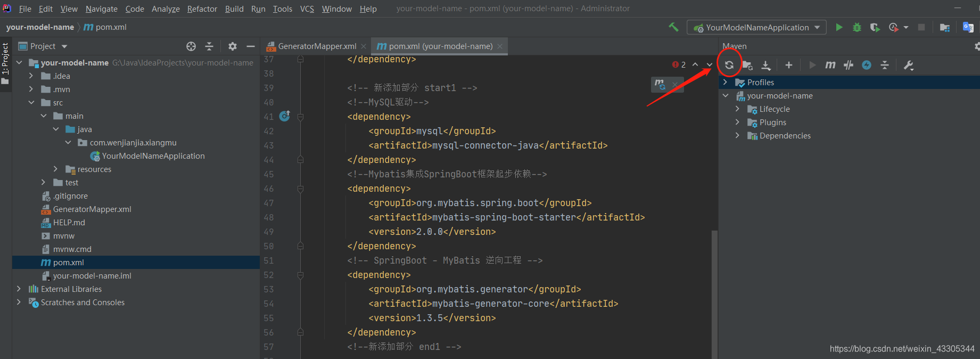Viewport: 980px width, 359px height.
Task: Hide the Project panel with minus icon
Action: [x=251, y=46]
